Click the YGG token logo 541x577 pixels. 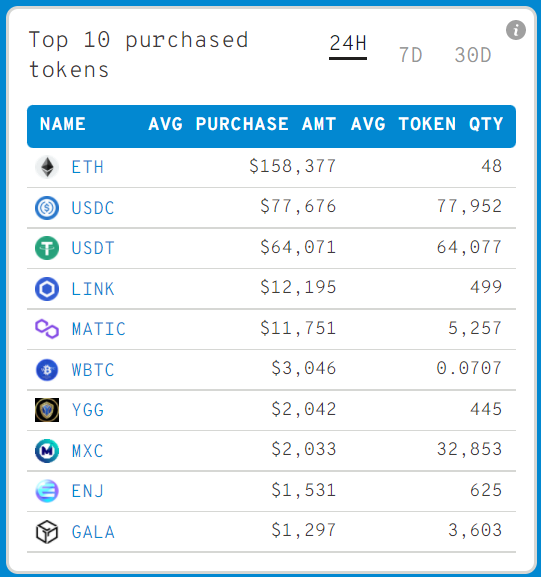[x=47, y=410]
